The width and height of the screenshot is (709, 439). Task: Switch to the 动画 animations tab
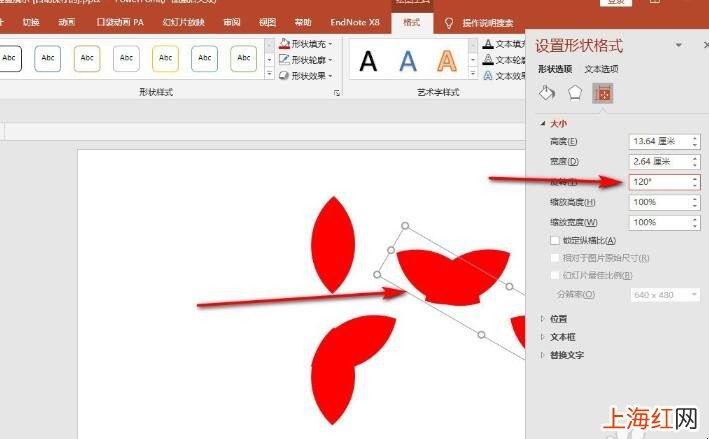tap(67, 22)
